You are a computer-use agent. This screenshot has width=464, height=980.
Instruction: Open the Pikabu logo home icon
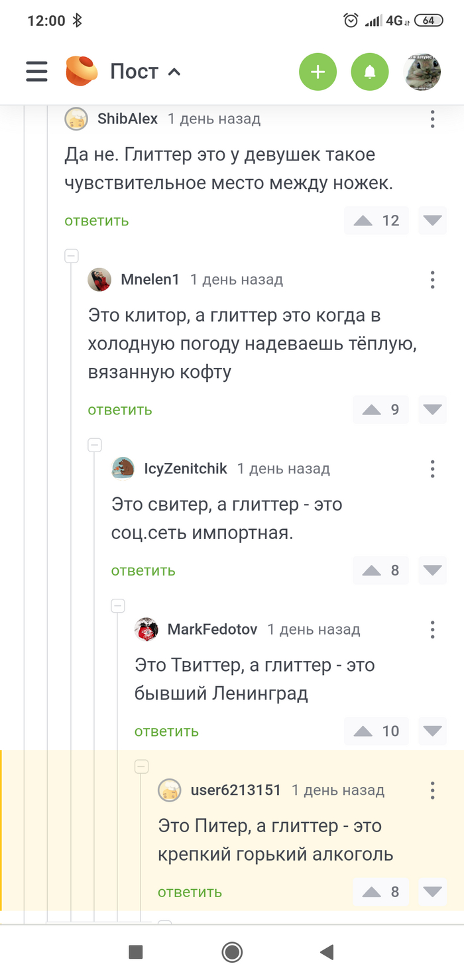tap(82, 72)
